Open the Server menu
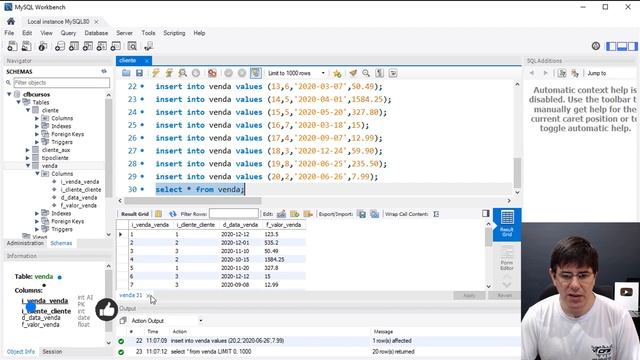 (x=124, y=33)
